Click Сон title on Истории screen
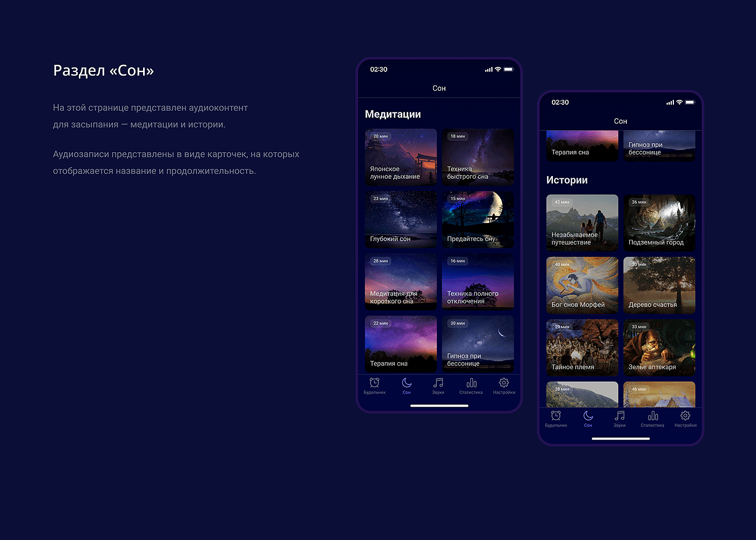The image size is (756, 540). (620, 121)
